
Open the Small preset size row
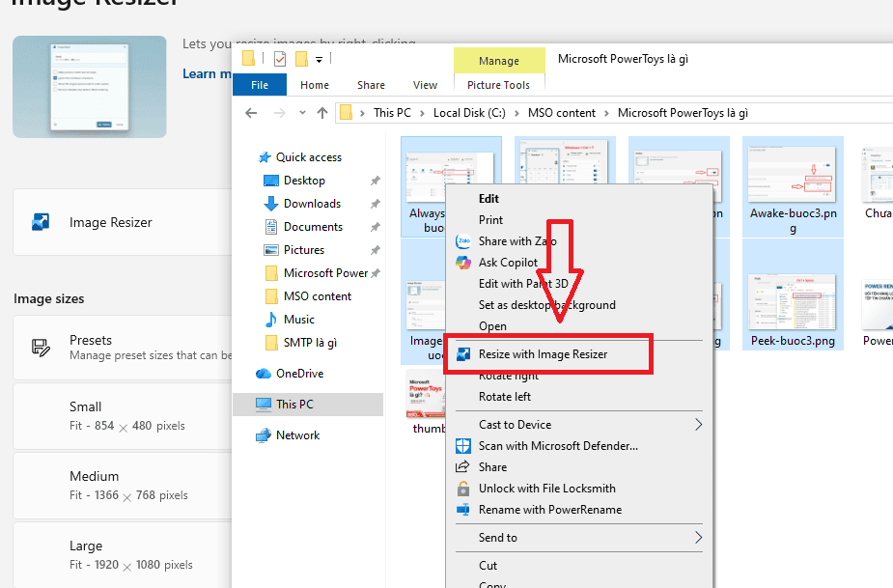[x=123, y=416]
